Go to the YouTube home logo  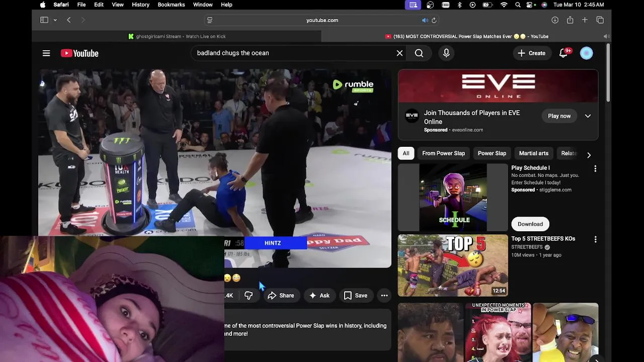79,53
